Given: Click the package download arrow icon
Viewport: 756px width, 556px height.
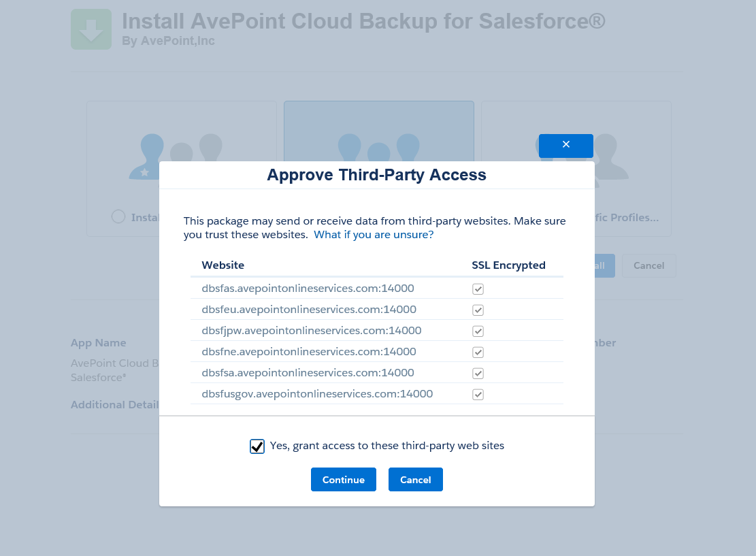Looking at the screenshot, I should point(91,29).
